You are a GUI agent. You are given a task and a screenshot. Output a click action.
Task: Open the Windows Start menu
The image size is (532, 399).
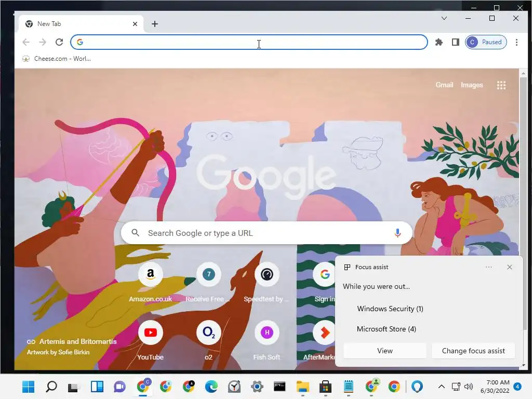pyautogui.click(x=28, y=387)
